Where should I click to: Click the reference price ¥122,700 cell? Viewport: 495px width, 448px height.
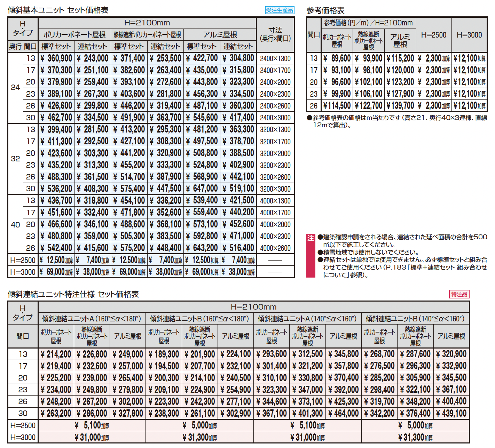pos(368,106)
